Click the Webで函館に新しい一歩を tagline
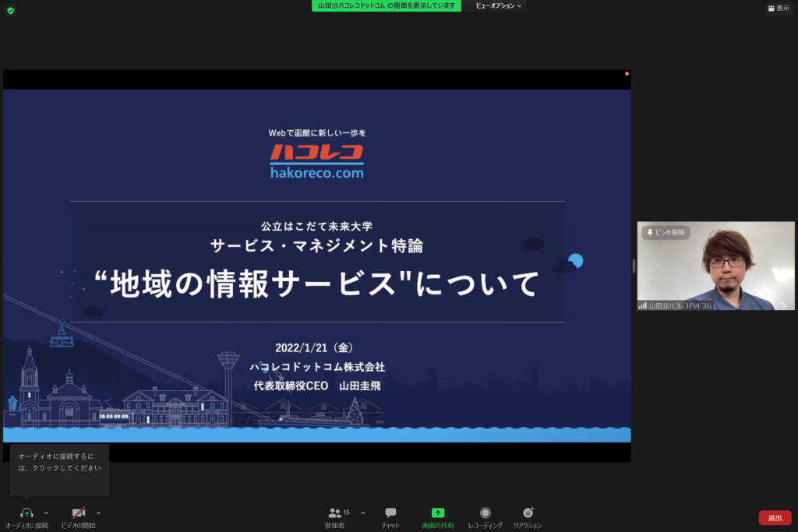Screen dimensions: 798x532 pyautogui.click(x=317, y=133)
